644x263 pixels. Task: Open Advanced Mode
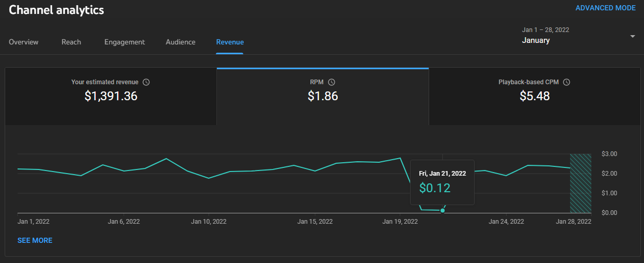click(605, 8)
